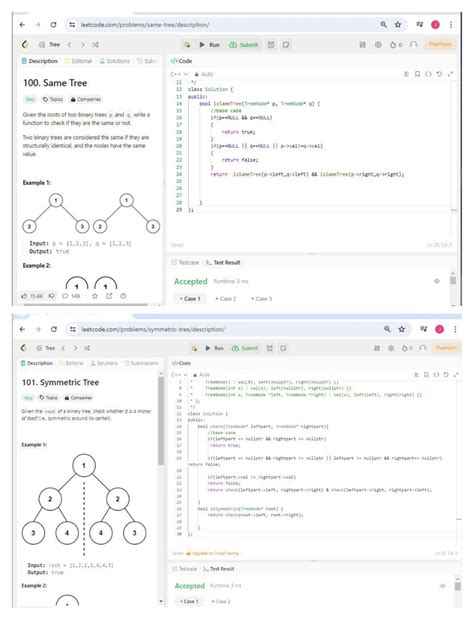
Task: Go back in the same-tree browser window
Action: tap(22, 25)
